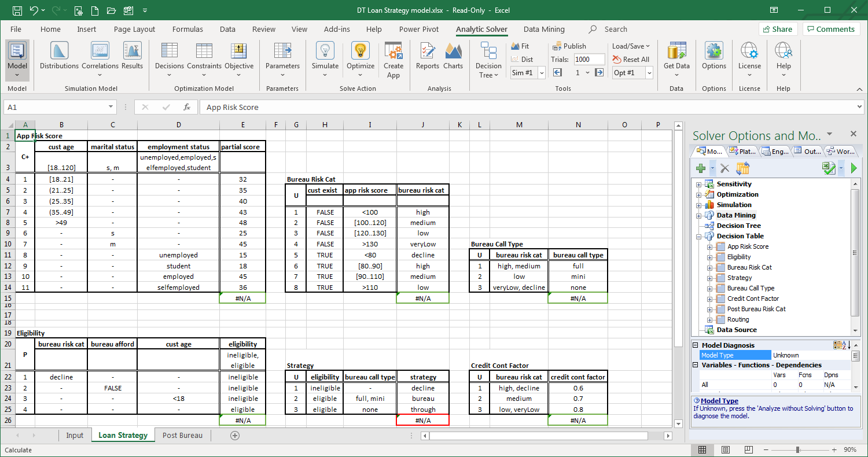This screenshot has width=868, height=457.
Task: Click the Trials input field
Action: coord(589,60)
